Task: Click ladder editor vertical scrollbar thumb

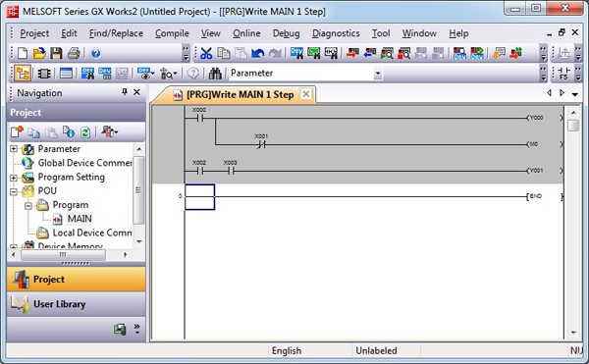Action: tap(573, 125)
